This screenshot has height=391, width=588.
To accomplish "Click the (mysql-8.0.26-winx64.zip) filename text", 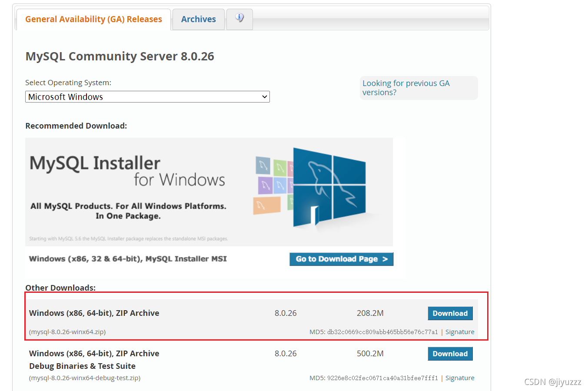I will 67,332.
